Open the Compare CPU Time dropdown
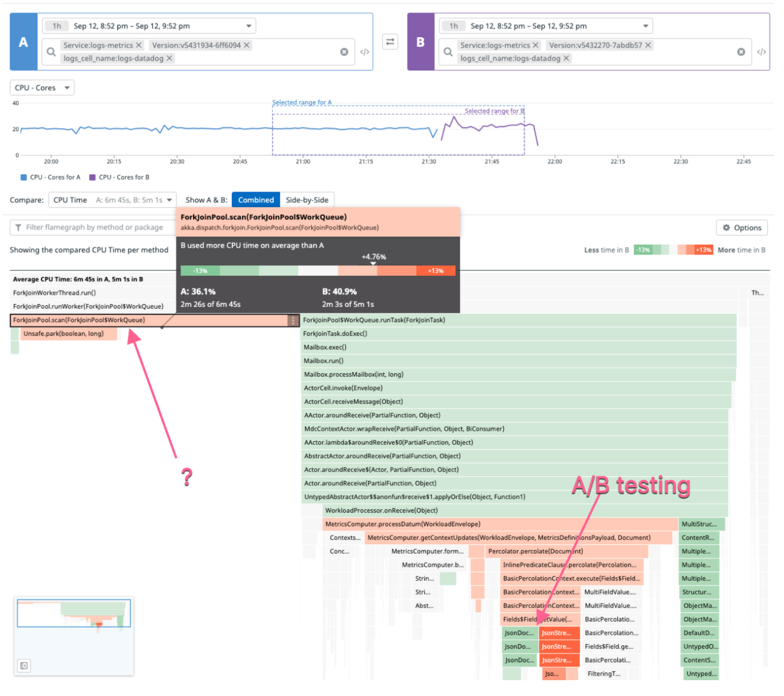Image resolution: width=784 pixels, height=696 pixels. pyautogui.click(x=112, y=200)
